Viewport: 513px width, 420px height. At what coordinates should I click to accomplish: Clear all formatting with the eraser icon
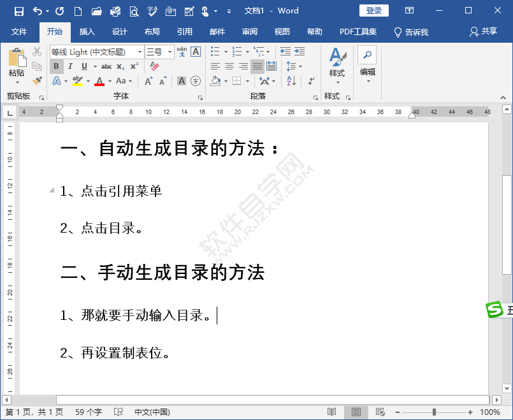156,66
